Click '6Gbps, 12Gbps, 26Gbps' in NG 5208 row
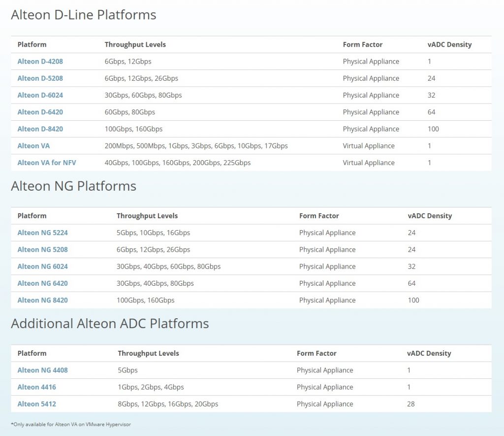The height and width of the screenshot is (436, 504). click(154, 250)
